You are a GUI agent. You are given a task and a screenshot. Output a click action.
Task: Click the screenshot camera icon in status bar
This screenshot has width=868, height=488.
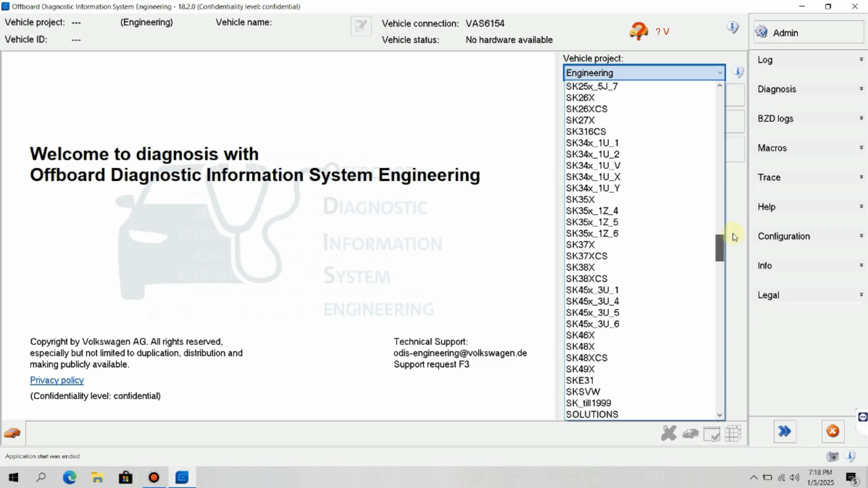(x=832, y=456)
